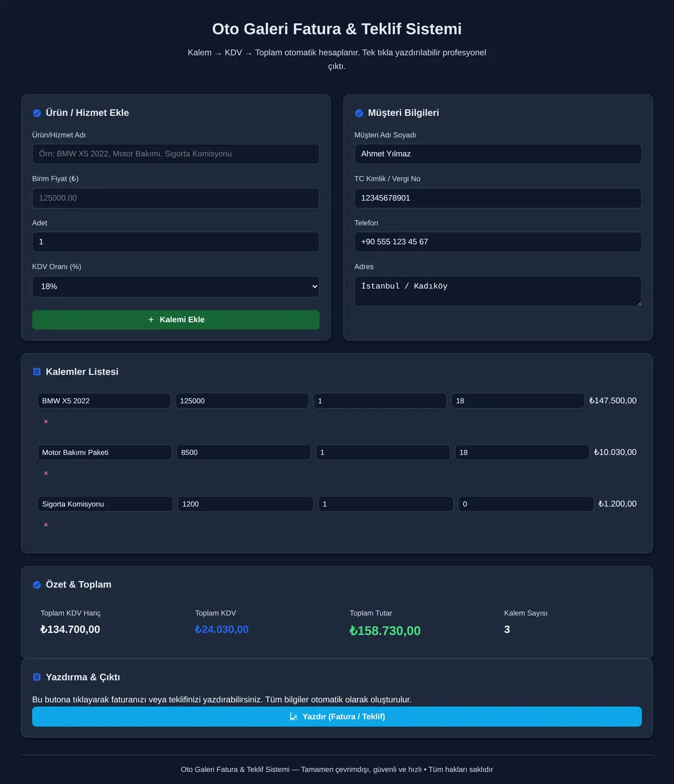Edit the KDV rate field in the BMW X5 row
This screenshot has width=674, height=784.
[x=518, y=400]
